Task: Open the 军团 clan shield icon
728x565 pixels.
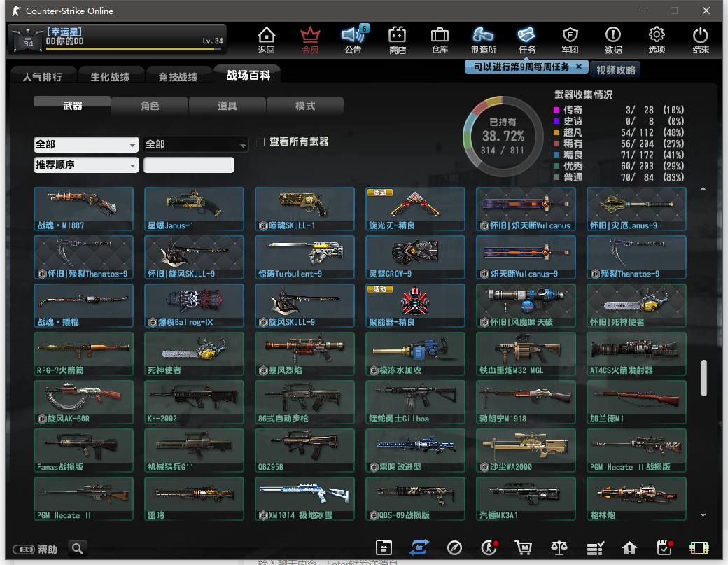Action: 570,40
